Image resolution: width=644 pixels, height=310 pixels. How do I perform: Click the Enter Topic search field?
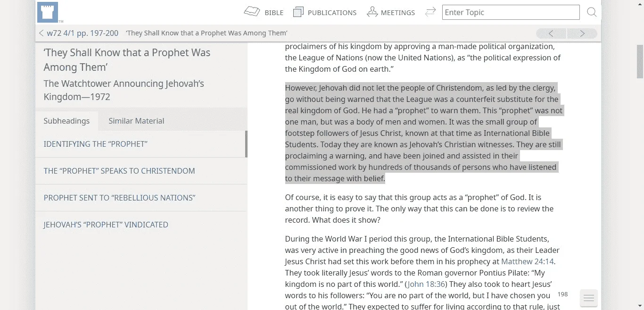(x=511, y=12)
